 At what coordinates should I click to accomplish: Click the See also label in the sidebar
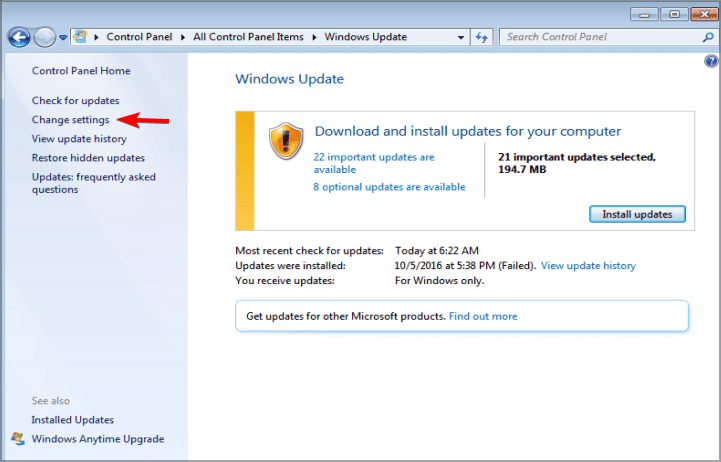tap(51, 401)
